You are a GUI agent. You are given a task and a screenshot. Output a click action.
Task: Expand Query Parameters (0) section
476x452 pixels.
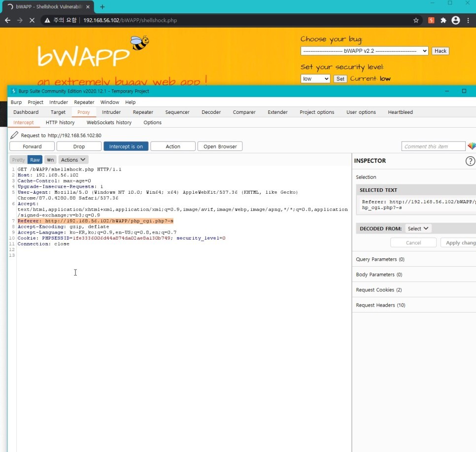tap(414, 259)
